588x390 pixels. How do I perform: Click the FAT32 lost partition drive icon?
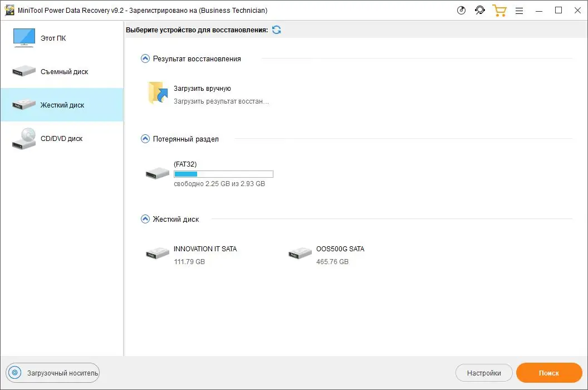tap(158, 173)
